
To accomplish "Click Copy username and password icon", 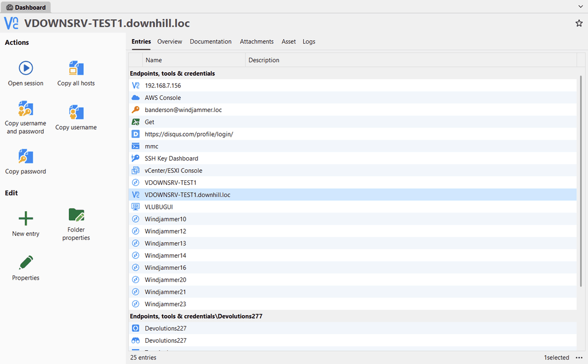I will [26, 109].
